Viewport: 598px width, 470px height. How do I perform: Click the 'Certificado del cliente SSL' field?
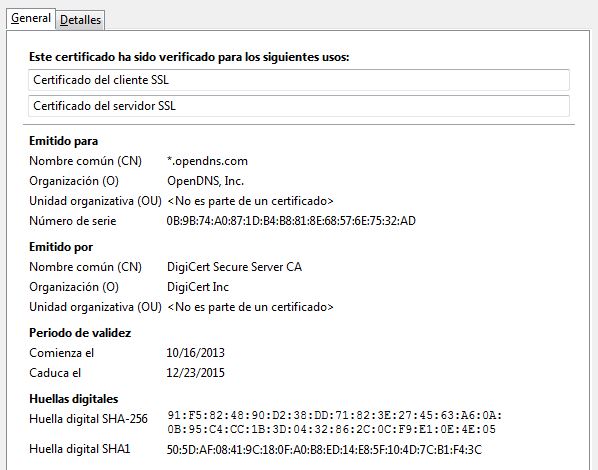coord(299,80)
